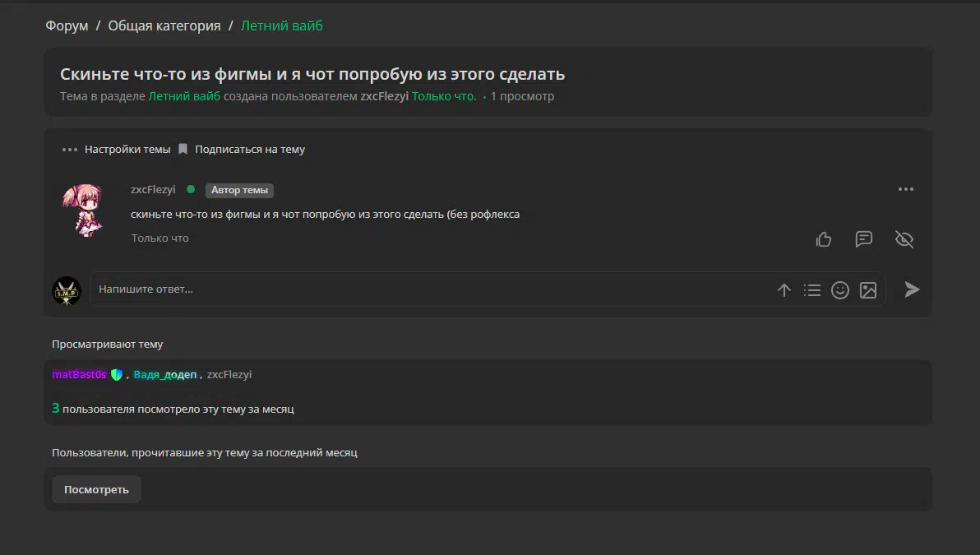Screen dimensions: 980x555
Task: Open matBast0s user profile
Action: tap(80, 374)
